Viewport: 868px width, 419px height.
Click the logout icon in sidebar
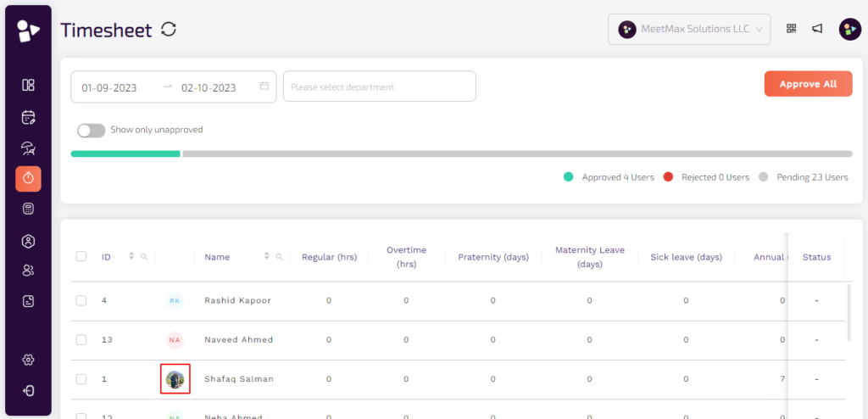(28, 391)
